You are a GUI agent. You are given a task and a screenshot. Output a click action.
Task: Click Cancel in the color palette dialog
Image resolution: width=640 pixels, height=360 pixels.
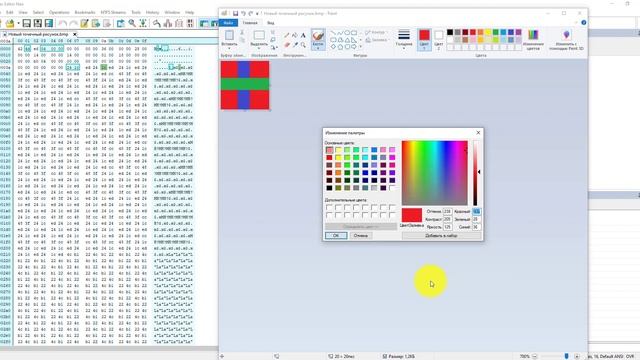click(361, 236)
